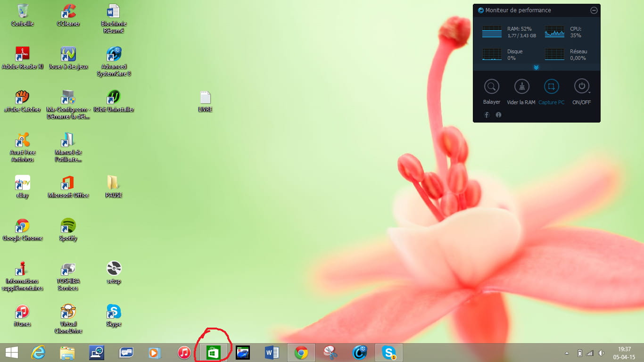Click the "CPU: 35%" reading
The height and width of the screenshot is (362, 644).
click(576, 32)
